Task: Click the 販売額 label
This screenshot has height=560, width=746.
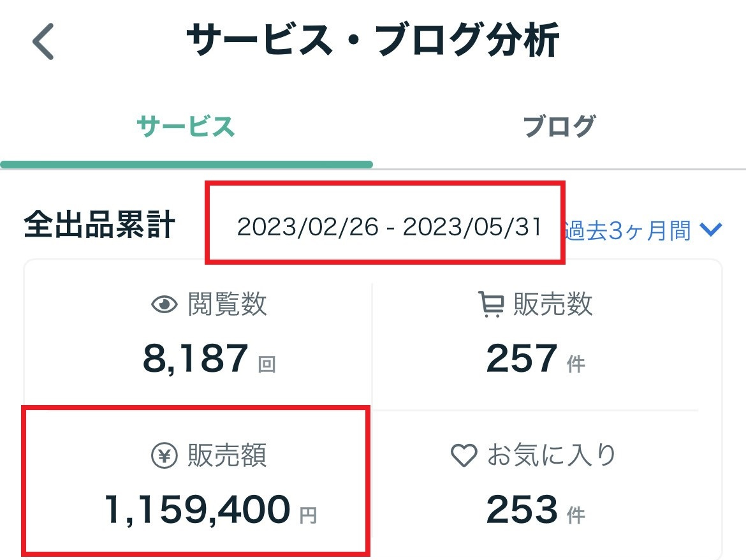Action: (x=227, y=455)
